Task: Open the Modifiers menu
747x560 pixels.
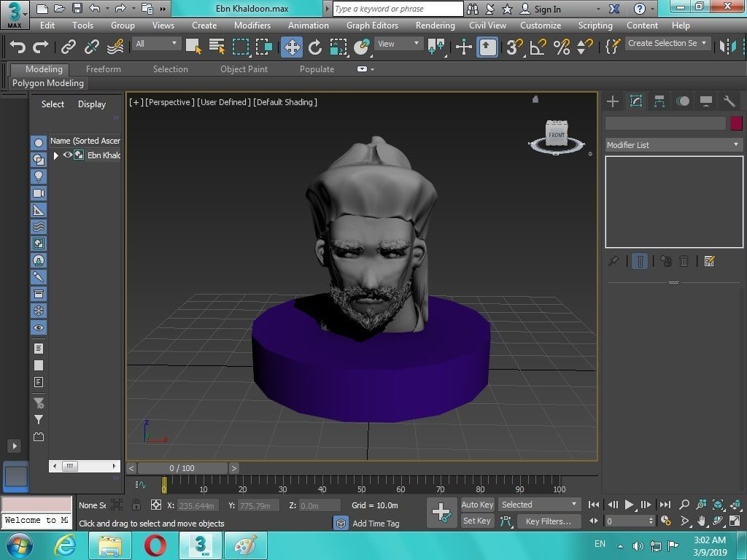Action: click(252, 26)
